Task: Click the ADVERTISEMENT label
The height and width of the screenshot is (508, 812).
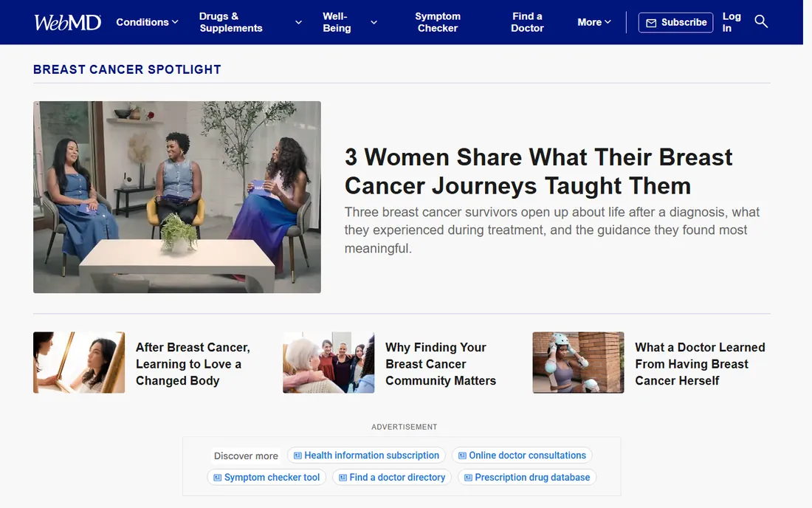Action: [405, 427]
